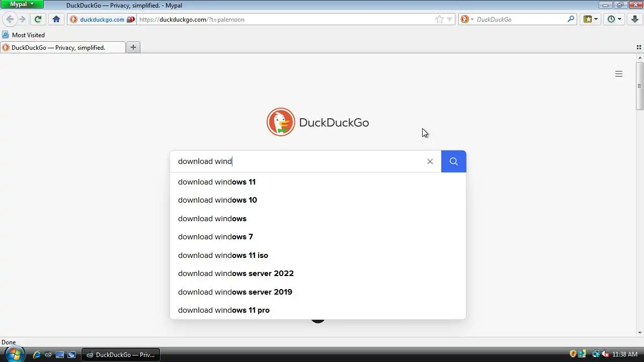Open the history menu button
Screen dimensions: 644x362
pos(614,19)
